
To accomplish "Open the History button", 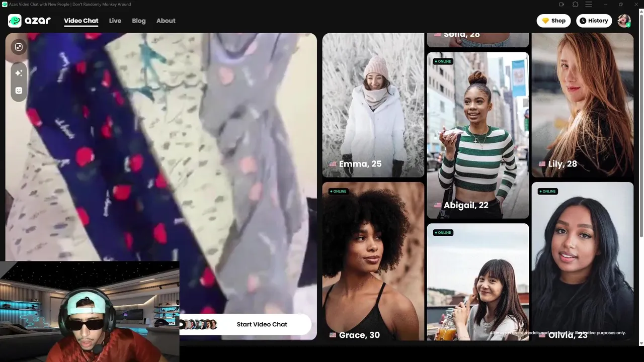I will coord(594,21).
